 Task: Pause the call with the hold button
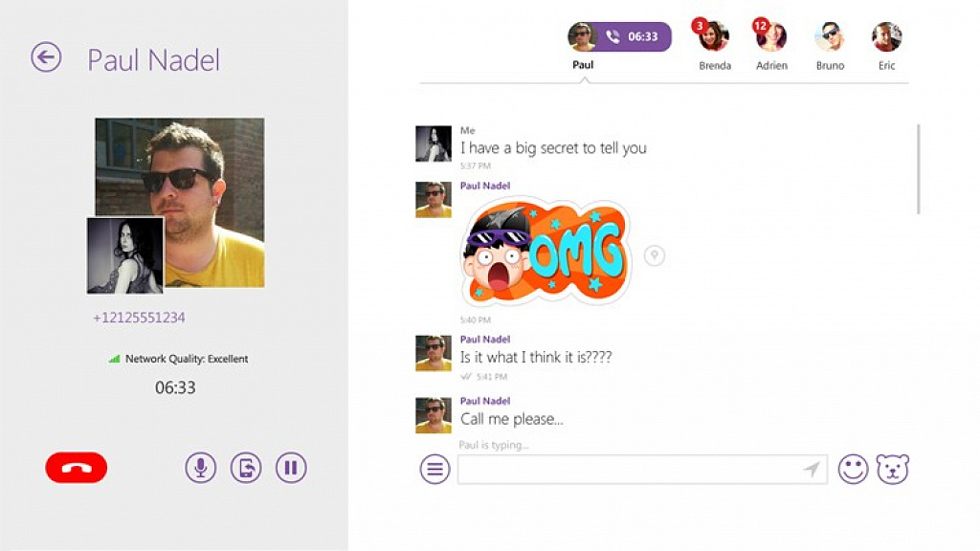coord(291,467)
